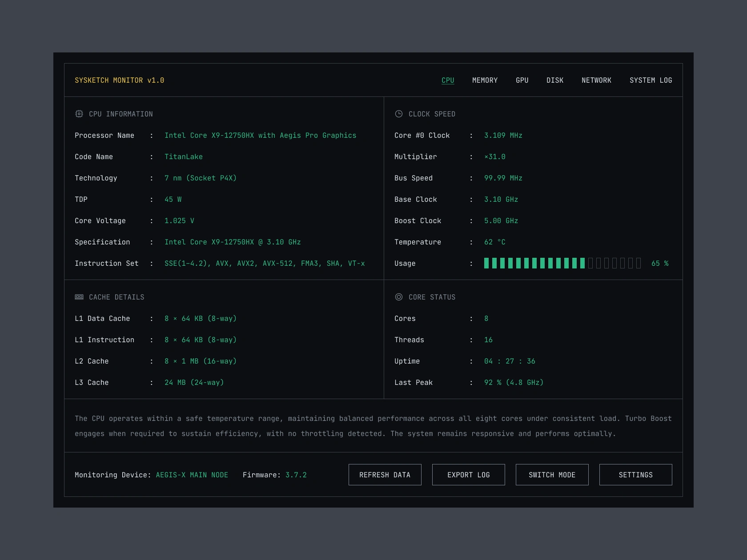Open the System Log tab
Image resolution: width=747 pixels, height=560 pixels.
(651, 80)
